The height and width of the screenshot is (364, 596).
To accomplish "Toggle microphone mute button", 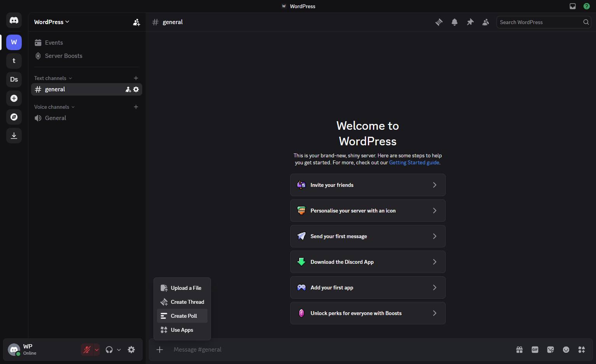I will (87, 350).
